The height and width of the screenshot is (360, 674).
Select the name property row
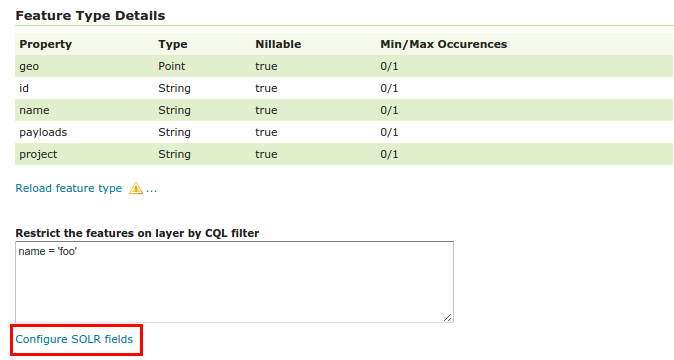pos(344,110)
